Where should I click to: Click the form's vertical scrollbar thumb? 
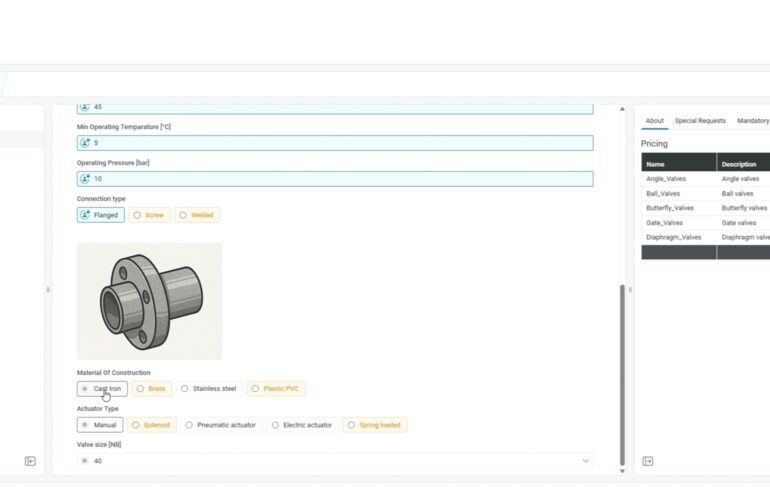pyautogui.click(x=622, y=370)
